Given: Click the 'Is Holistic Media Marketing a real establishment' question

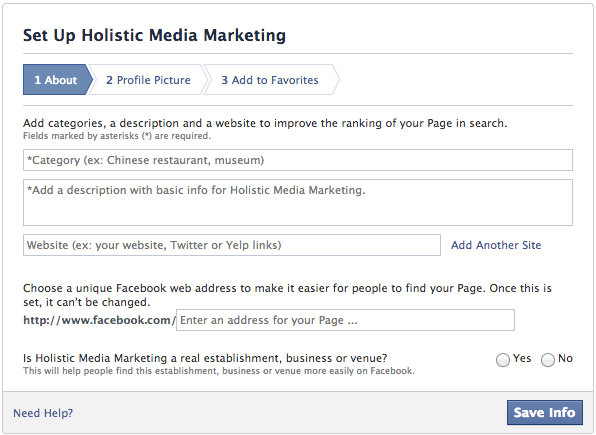Looking at the screenshot, I should [205, 358].
